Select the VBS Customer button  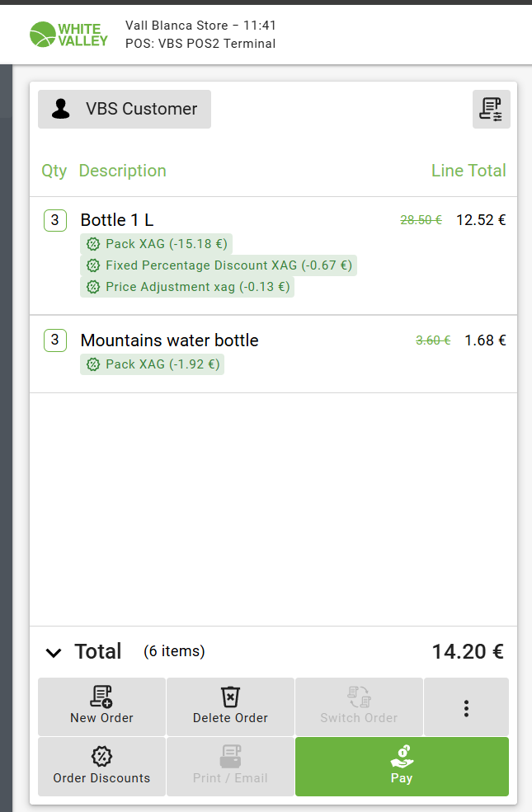[x=125, y=110]
